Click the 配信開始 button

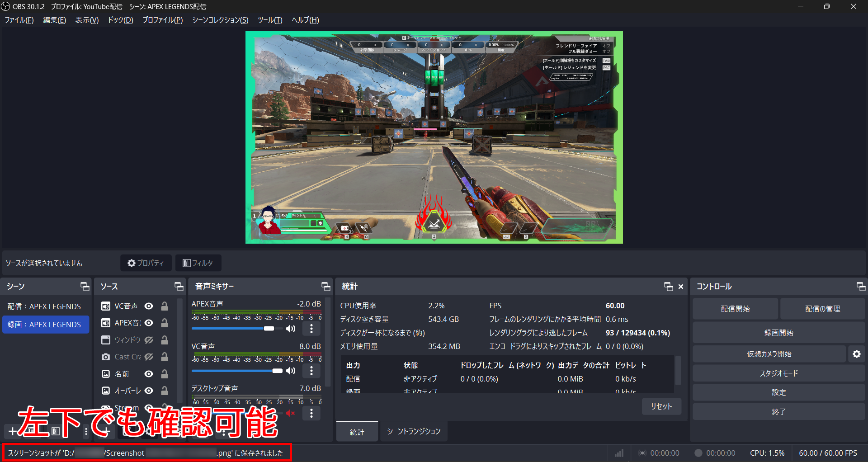click(x=735, y=309)
